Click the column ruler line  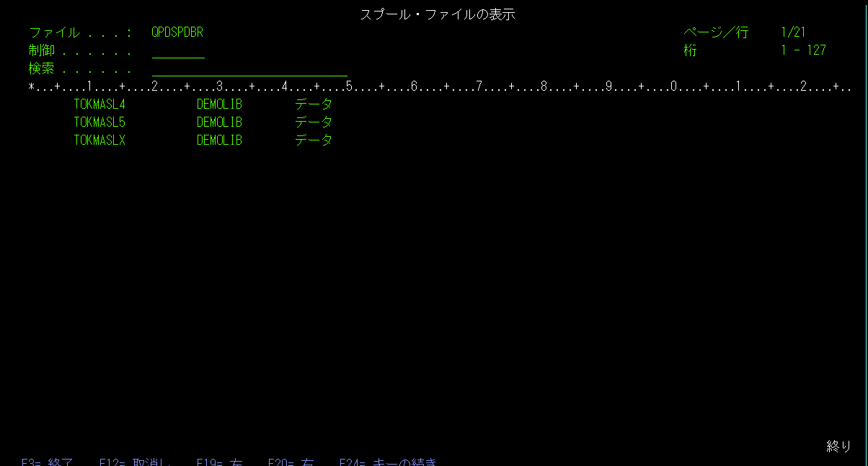(440, 87)
